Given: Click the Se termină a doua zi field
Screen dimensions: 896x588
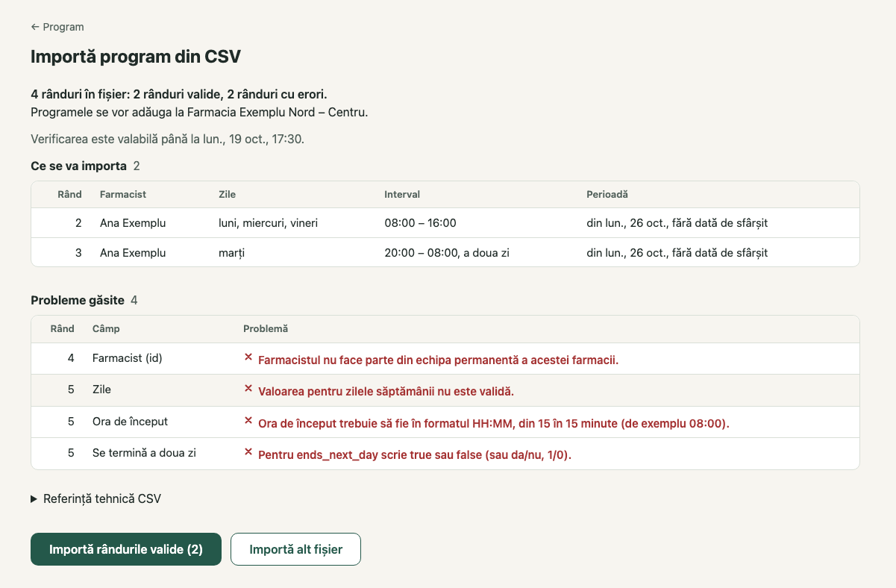Looking at the screenshot, I should 144,453.
